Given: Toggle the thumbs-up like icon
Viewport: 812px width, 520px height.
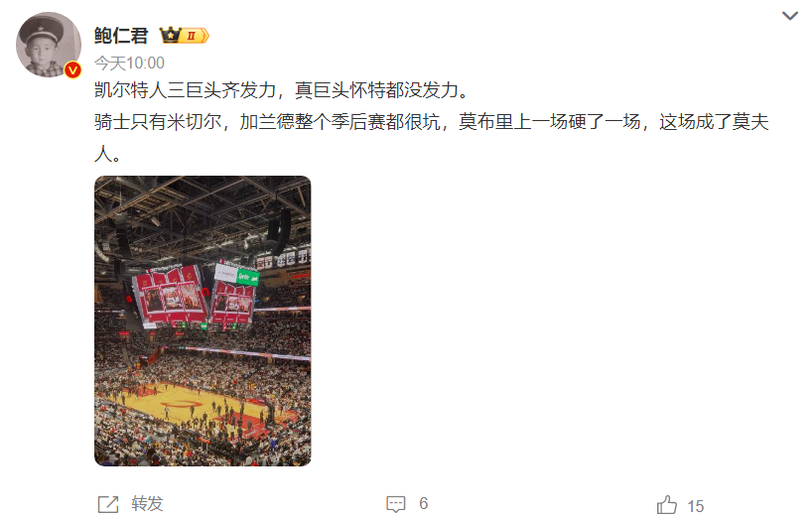Looking at the screenshot, I should (667, 505).
